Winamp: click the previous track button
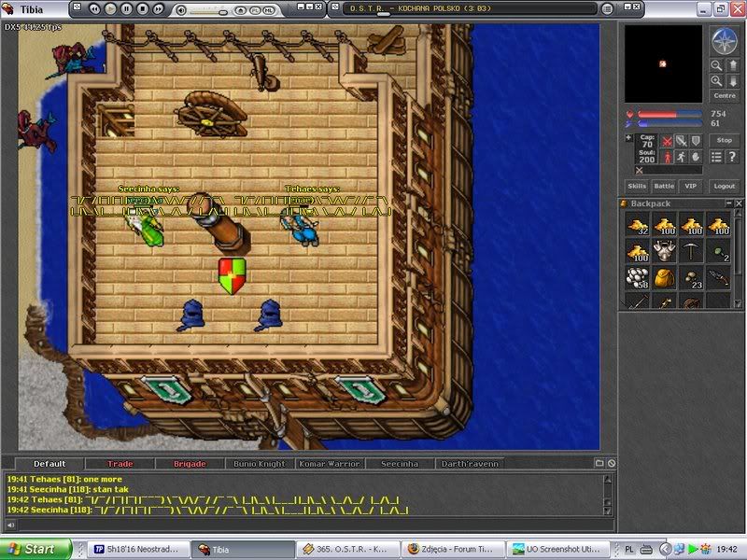 tap(94, 8)
